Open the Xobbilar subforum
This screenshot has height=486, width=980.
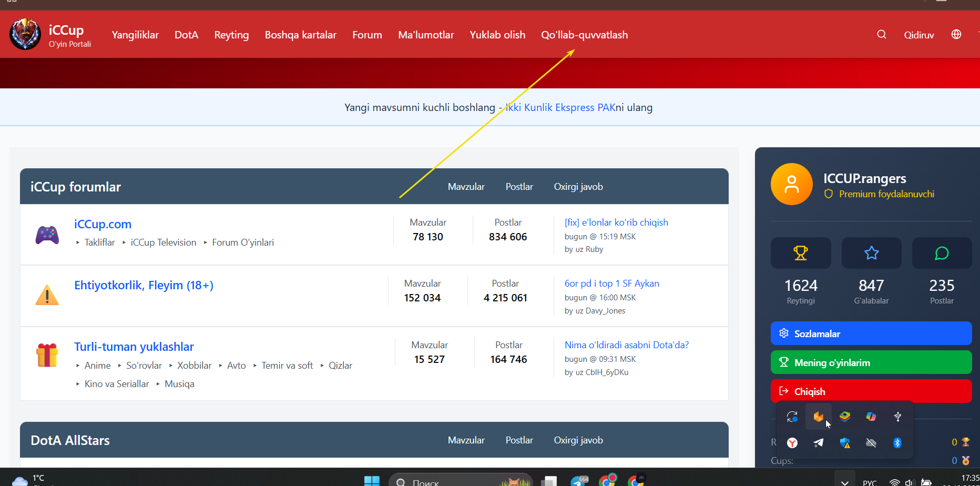click(195, 366)
